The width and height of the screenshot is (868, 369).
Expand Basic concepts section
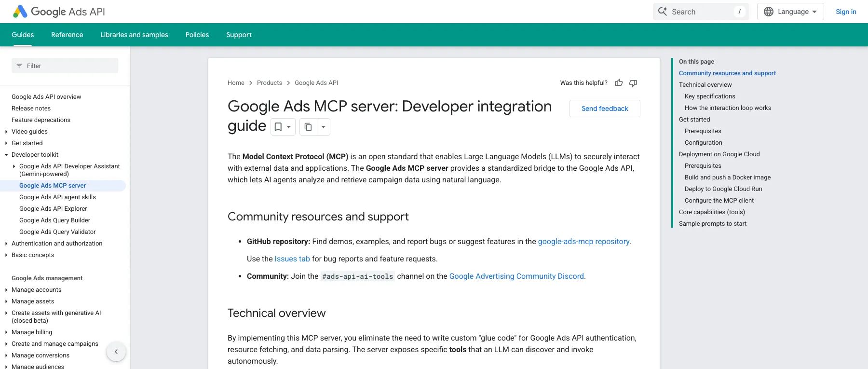pos(6,255)
